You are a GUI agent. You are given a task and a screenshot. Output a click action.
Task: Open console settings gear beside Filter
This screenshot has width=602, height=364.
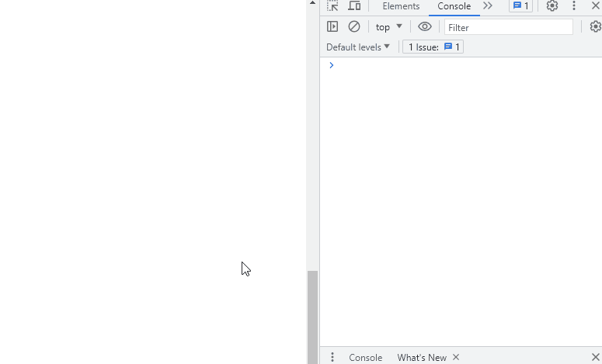tap(596, 26)
